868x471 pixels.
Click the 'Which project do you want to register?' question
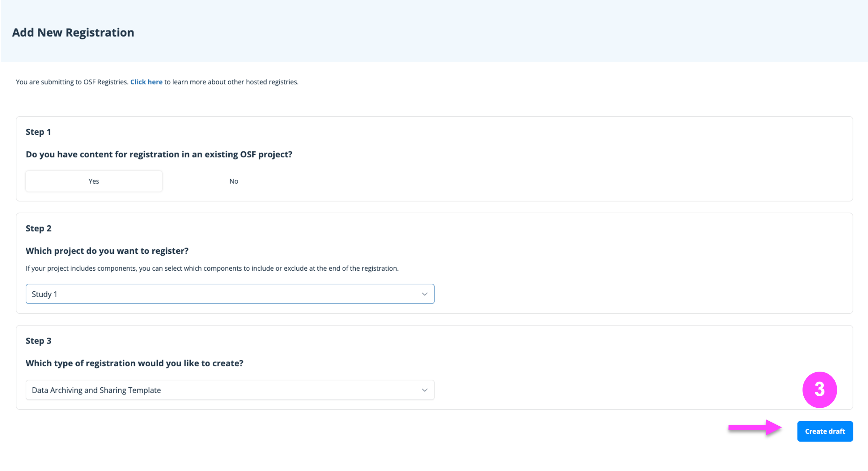[107, 251]
